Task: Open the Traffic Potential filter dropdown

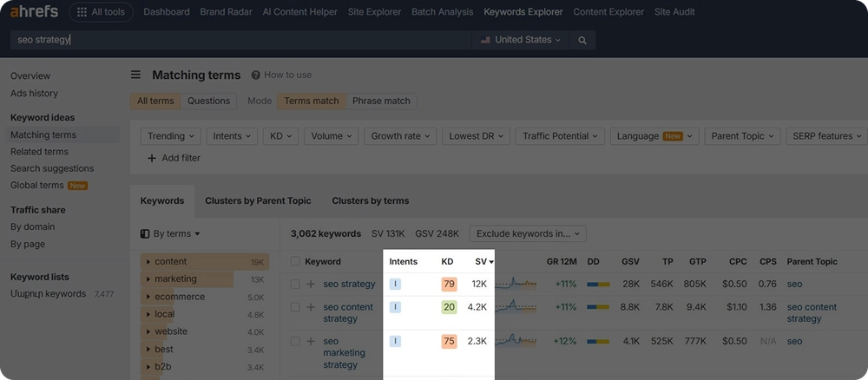Action: click(x=560, y=136)
